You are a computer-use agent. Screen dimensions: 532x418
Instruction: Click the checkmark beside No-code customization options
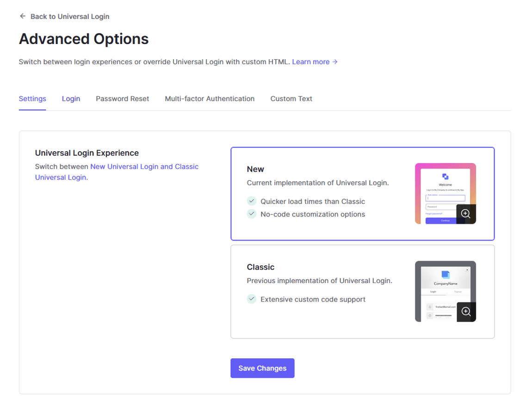pyautogui.click(x=252, y=214)
